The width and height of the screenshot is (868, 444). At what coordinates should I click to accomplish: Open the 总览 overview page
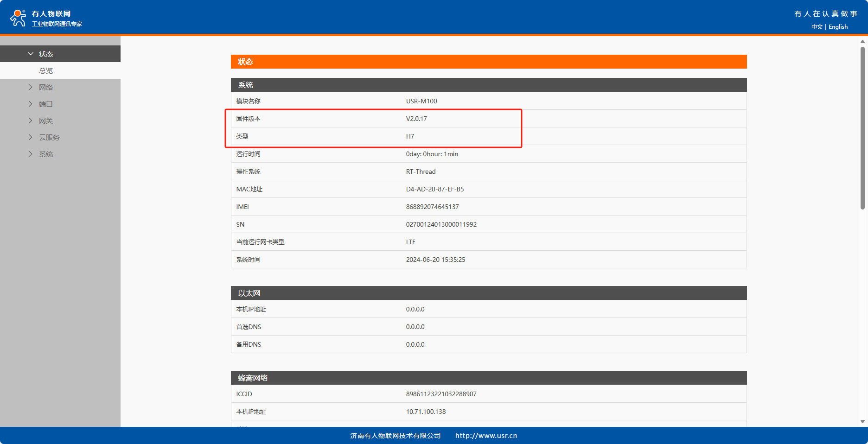click(46, 70)
